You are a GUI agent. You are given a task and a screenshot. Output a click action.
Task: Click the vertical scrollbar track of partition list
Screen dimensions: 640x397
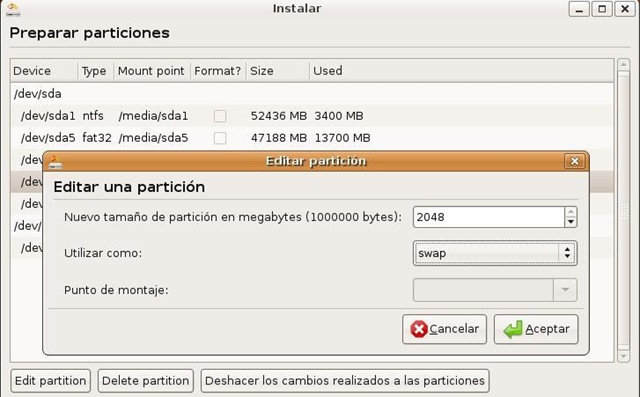(623, 211)
